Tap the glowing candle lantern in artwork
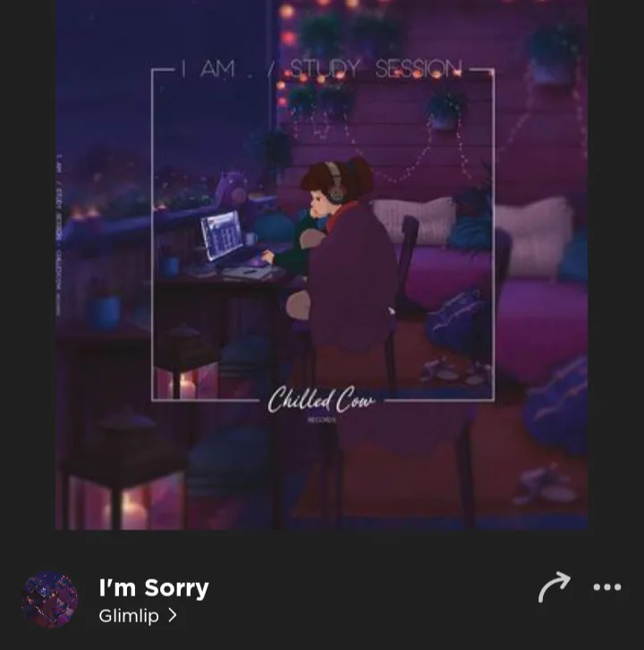Viewport: 644px width, 650px height. [x=183, y=385]
